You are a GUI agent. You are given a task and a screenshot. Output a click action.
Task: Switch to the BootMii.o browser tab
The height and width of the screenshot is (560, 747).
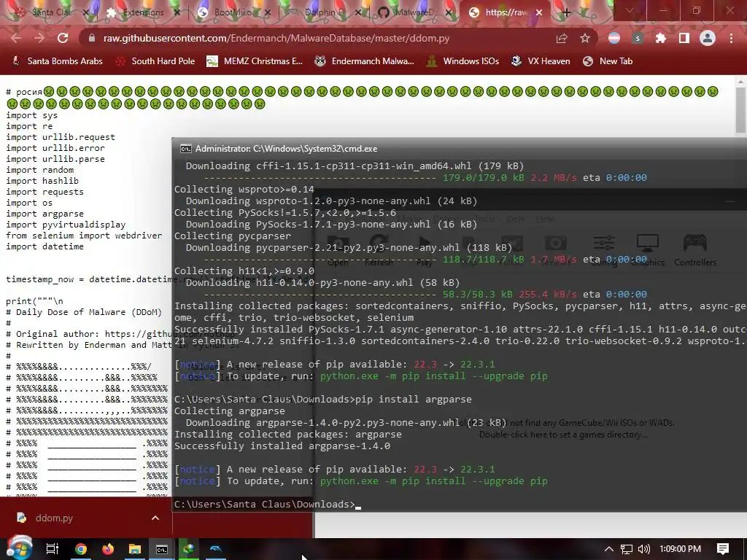coord(233,12)
